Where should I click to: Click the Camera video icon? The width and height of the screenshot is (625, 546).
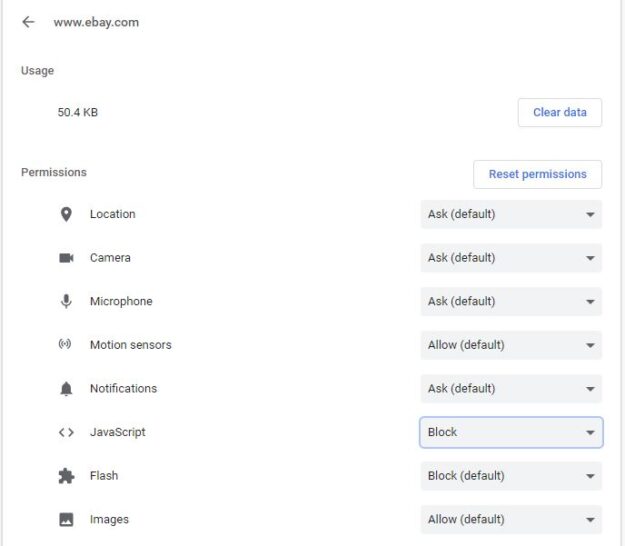pyautogui.click(x=66, y=258)
